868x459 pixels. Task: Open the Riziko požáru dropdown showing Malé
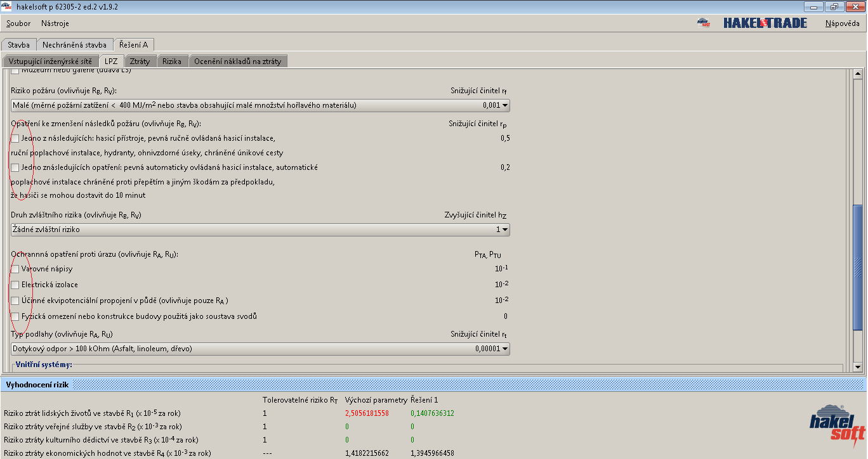260,105
